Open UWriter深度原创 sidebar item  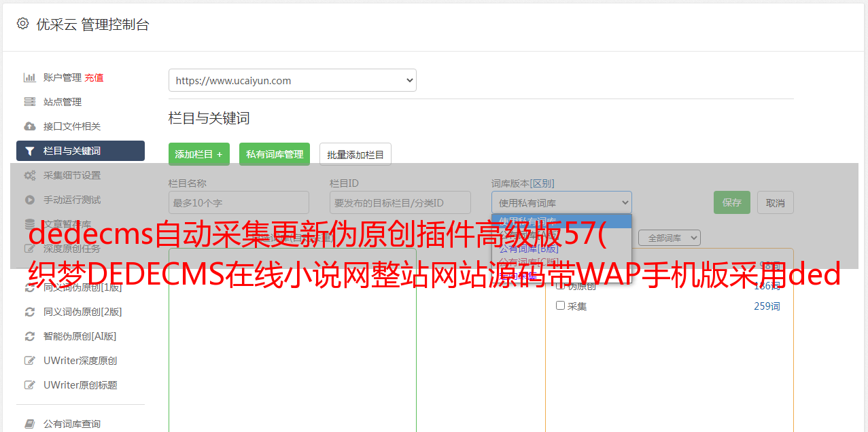(80, 361)
